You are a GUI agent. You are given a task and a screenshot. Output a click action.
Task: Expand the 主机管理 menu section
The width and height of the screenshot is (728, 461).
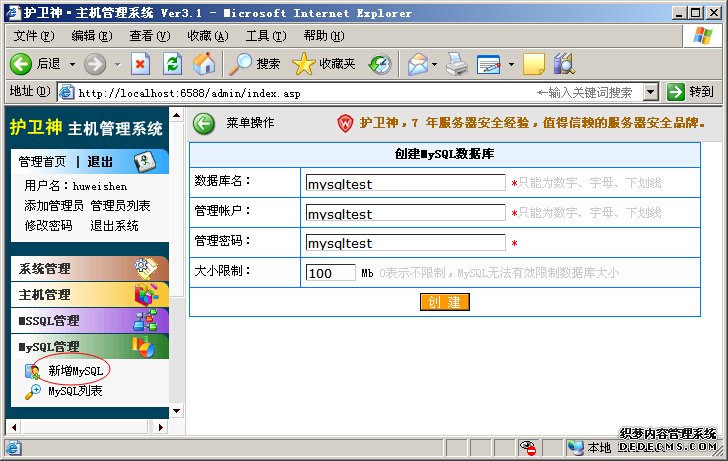tap(90, 294)
